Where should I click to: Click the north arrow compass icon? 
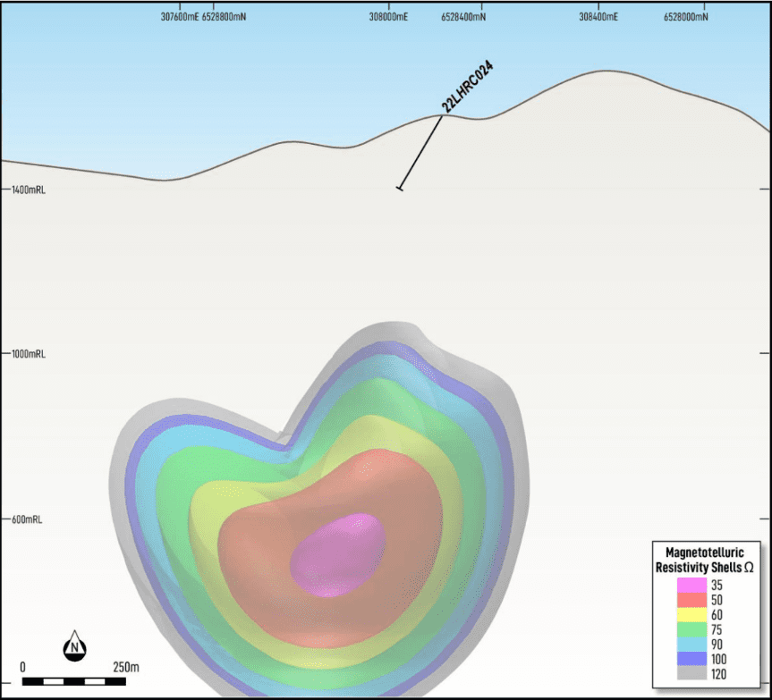click(76, 645)
